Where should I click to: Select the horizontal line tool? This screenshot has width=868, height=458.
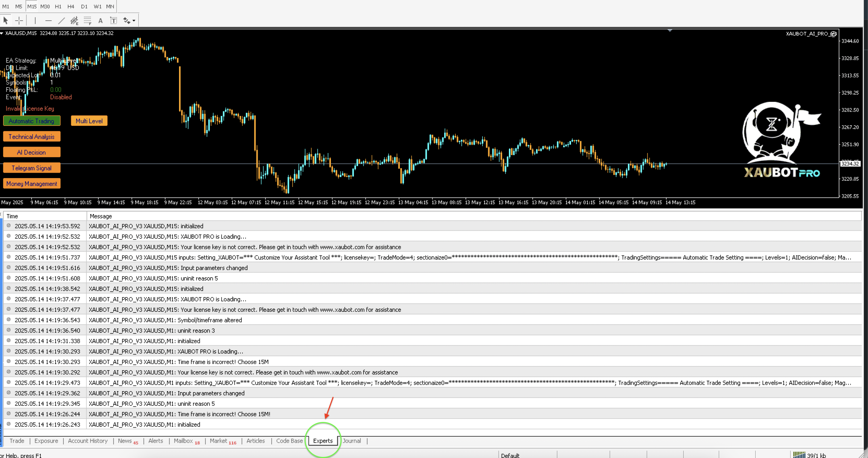(x=48, y=21)
